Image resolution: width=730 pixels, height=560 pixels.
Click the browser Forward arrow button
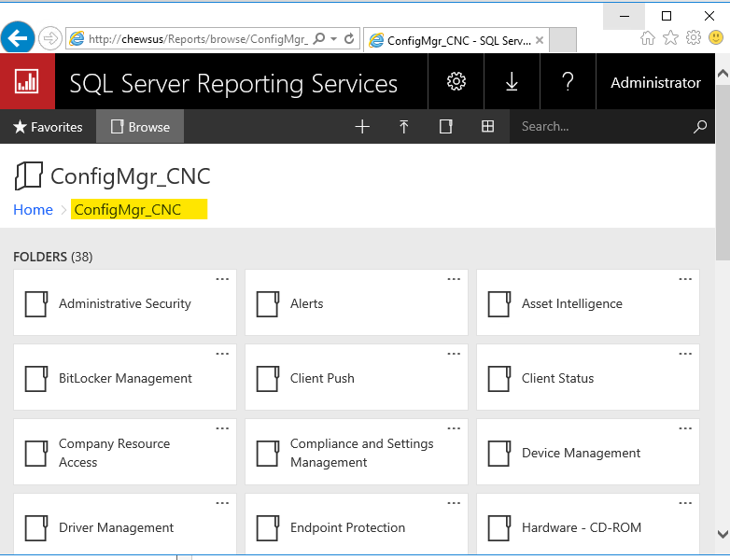coord(49,38)
